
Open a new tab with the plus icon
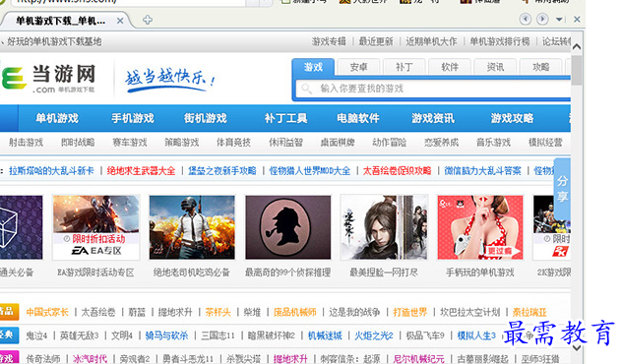pos(148,20)
